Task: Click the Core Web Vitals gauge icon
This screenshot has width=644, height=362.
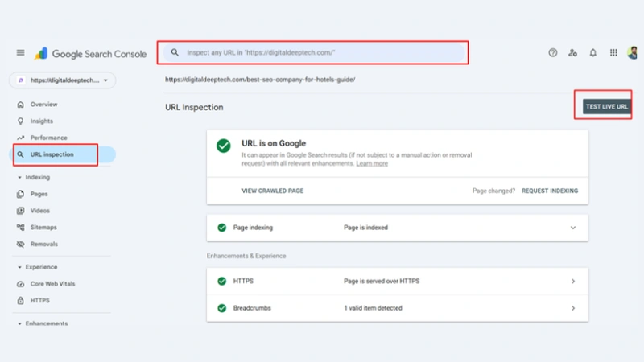Action: click(21, 284)
